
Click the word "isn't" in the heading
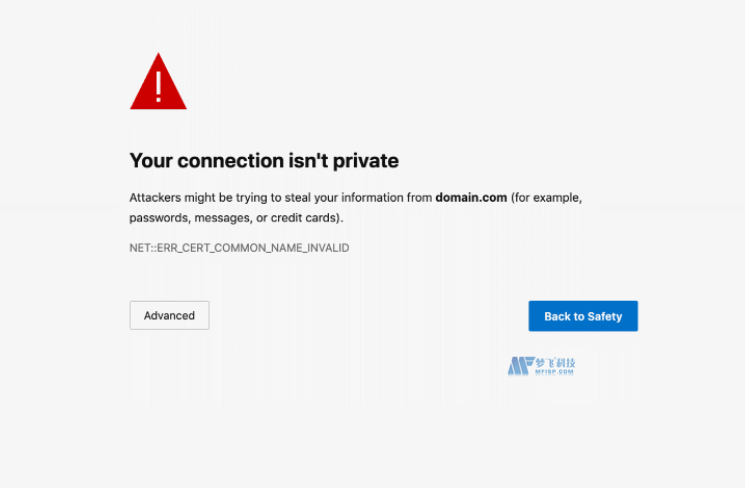tap(307, 160)
